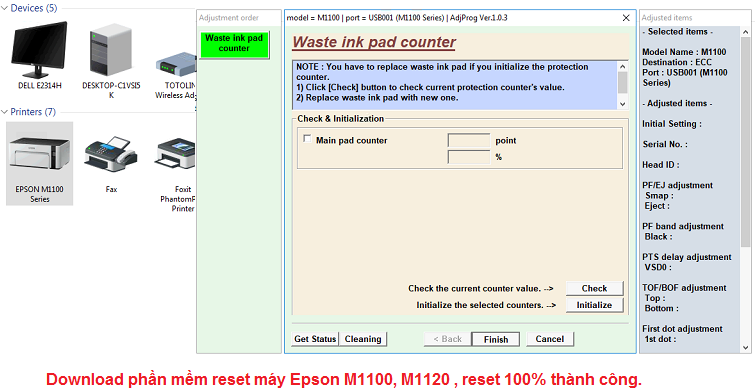The image size is (755, 392).
Task: Click the 'First dot adjustment' entry
Action: [682, 329]
